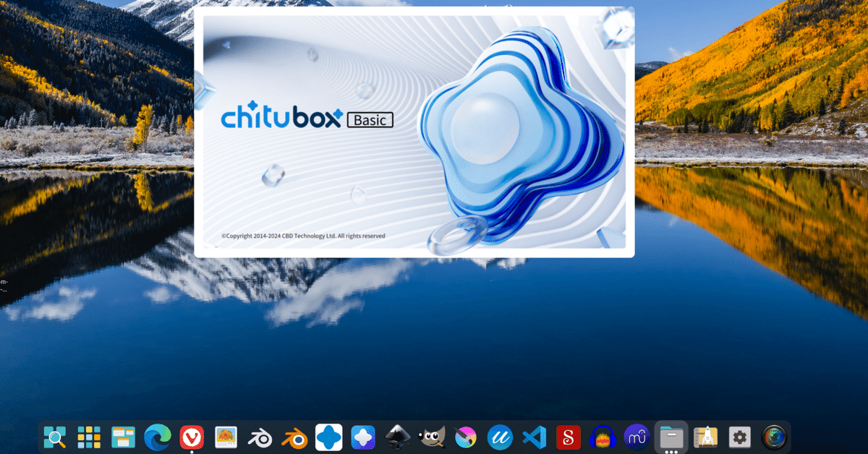Click the Chitubox copyright 2014-2024 text
The image size is (868, 454).
point(303,236)
